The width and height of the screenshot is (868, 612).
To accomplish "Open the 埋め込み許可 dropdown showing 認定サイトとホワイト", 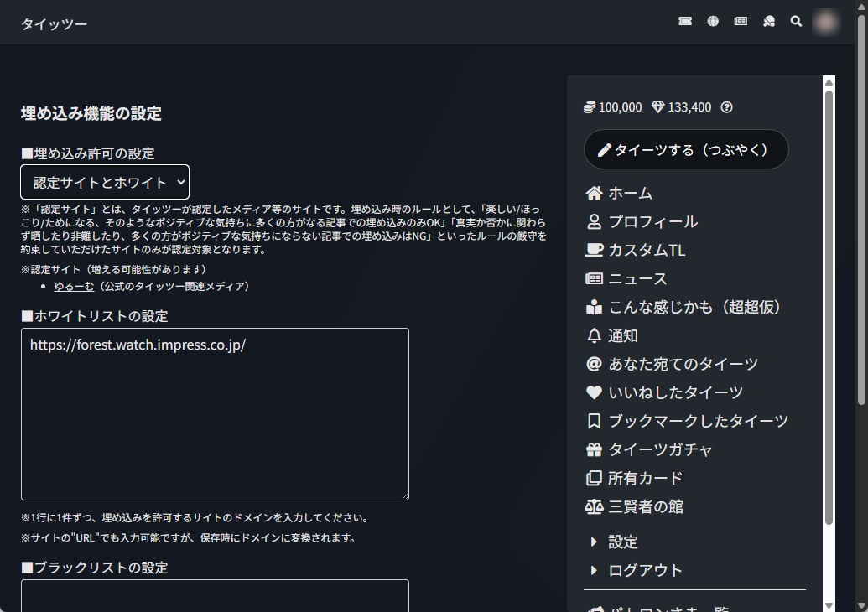I will click(105, 182).
